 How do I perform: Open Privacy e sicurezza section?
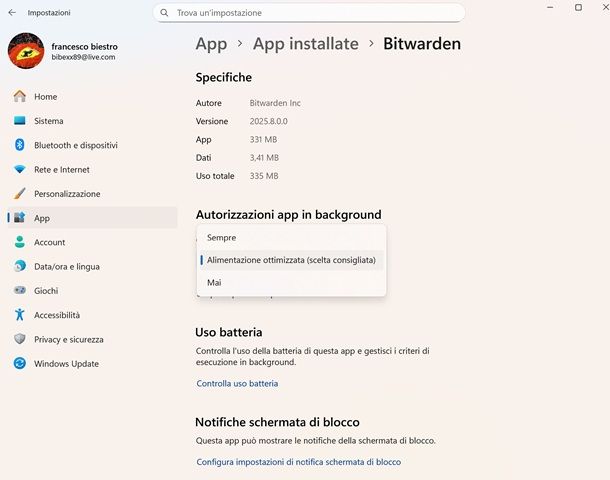point(68,339)
